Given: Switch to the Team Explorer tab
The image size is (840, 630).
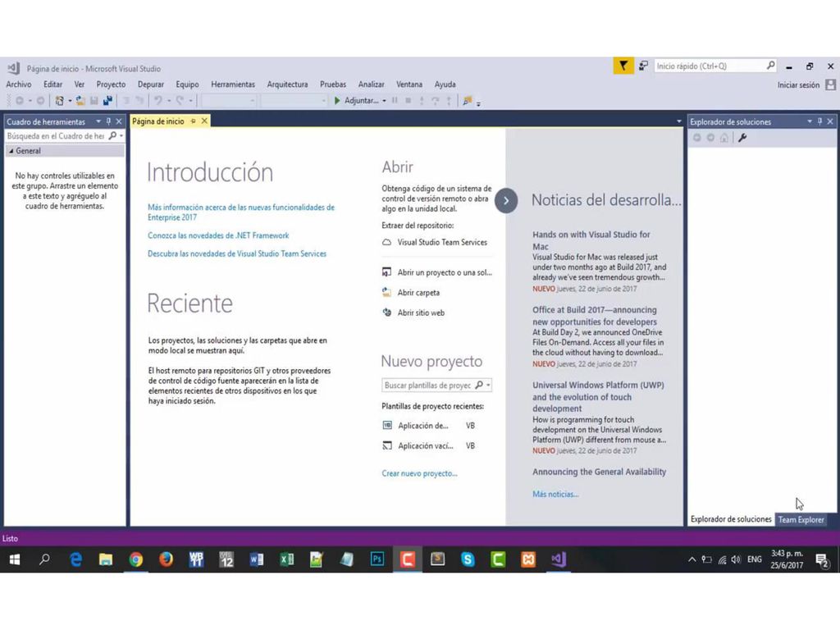Looking at the screenshot, I should pyautogui.click(x=801, y=519).
